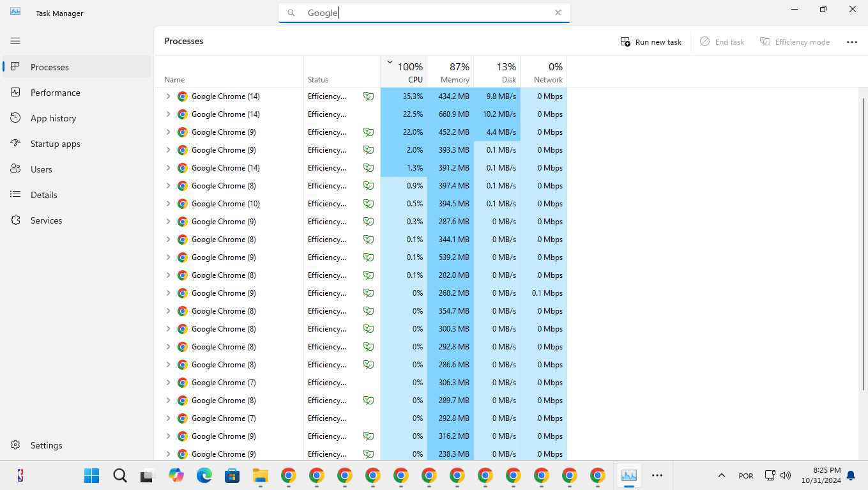Click the Efficiency mode button

(795, 42)
